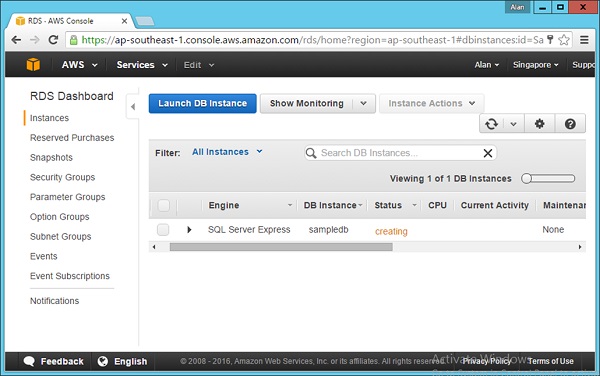Click the Show Monitoring button
Image resolution: width=600 pixels, height=376 pixels.
point(307,103)
